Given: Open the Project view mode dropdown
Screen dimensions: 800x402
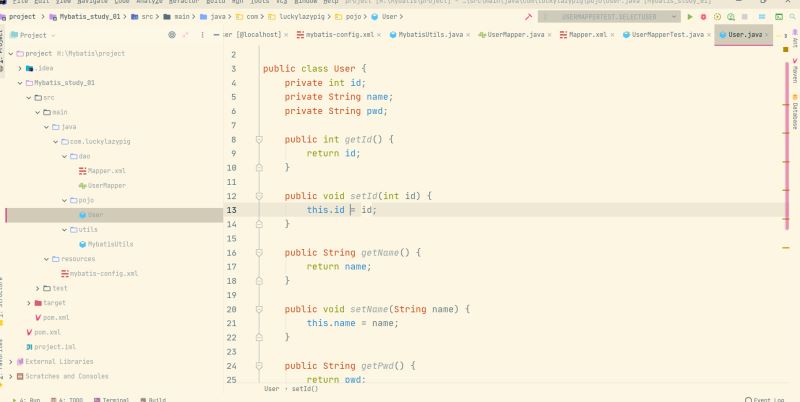Looking at the screenshot, I should coord(33,35).
